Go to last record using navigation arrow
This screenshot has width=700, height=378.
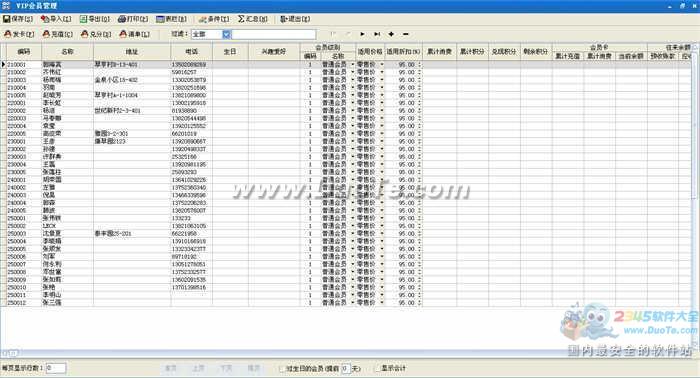[x=377, y=34]
